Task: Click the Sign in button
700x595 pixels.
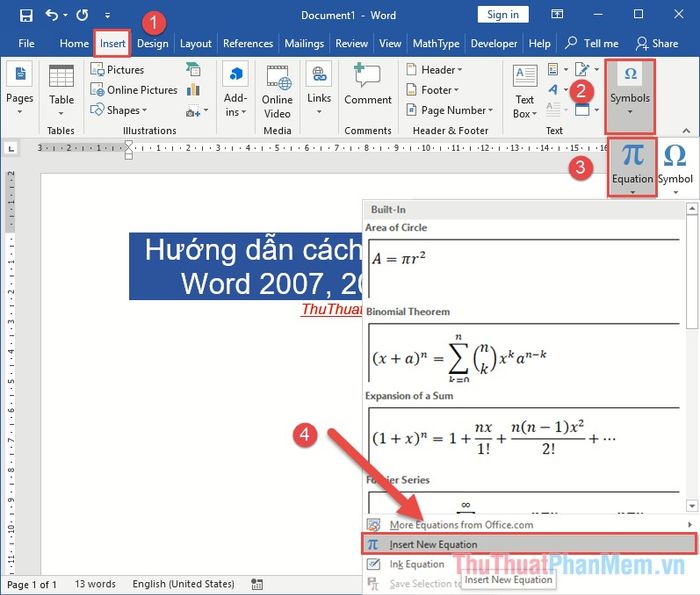Action: pyautogui.click(x=503, y=15)
